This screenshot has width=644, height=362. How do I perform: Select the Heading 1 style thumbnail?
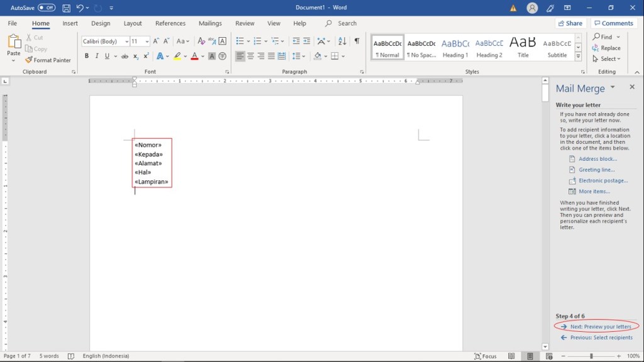455,48
